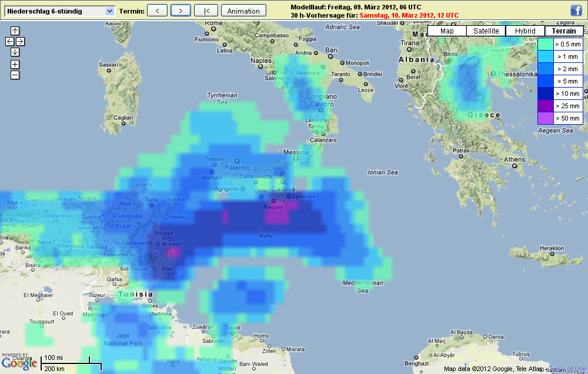Click the Benghazi city label

point(416,363)
